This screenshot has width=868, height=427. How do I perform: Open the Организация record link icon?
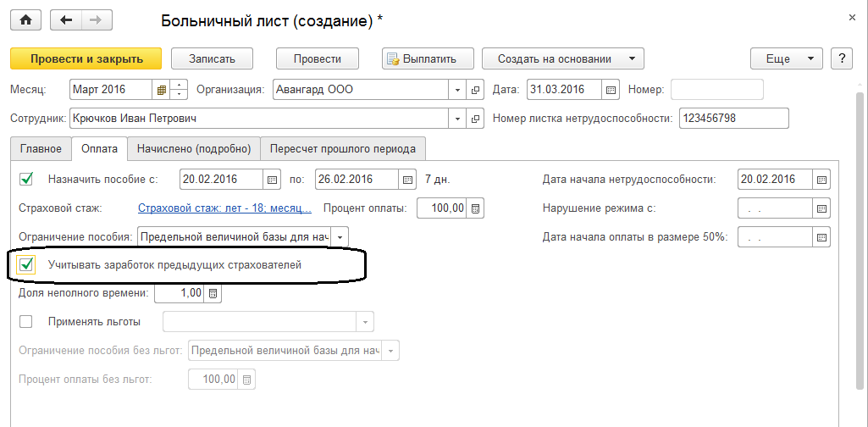pyautogui.click(x=475, y=89)
